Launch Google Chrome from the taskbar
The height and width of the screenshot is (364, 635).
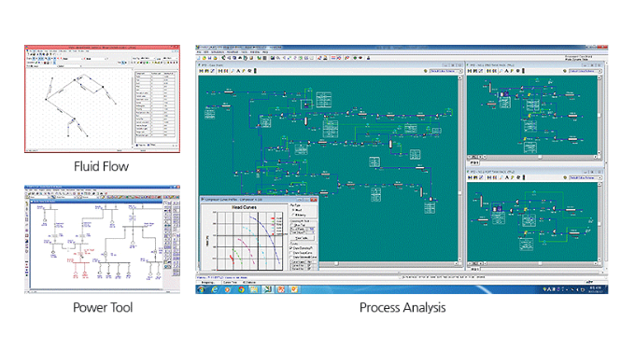(241, 289)
